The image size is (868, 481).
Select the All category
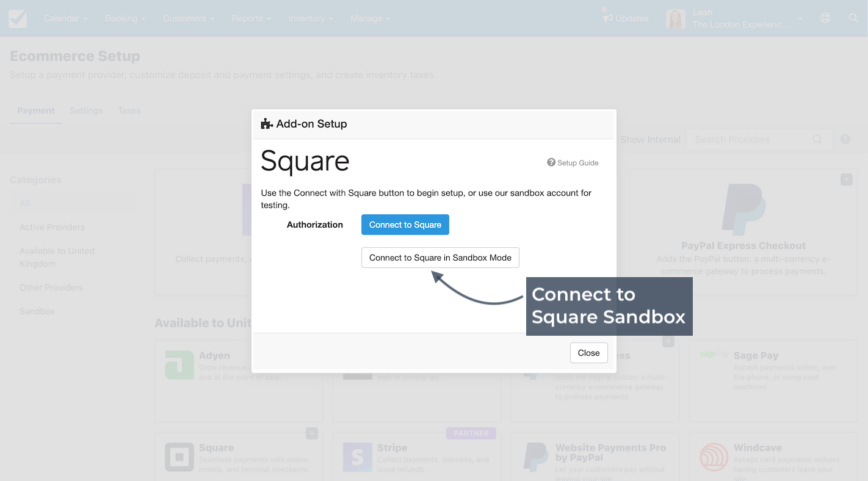(x=24, y=203)
